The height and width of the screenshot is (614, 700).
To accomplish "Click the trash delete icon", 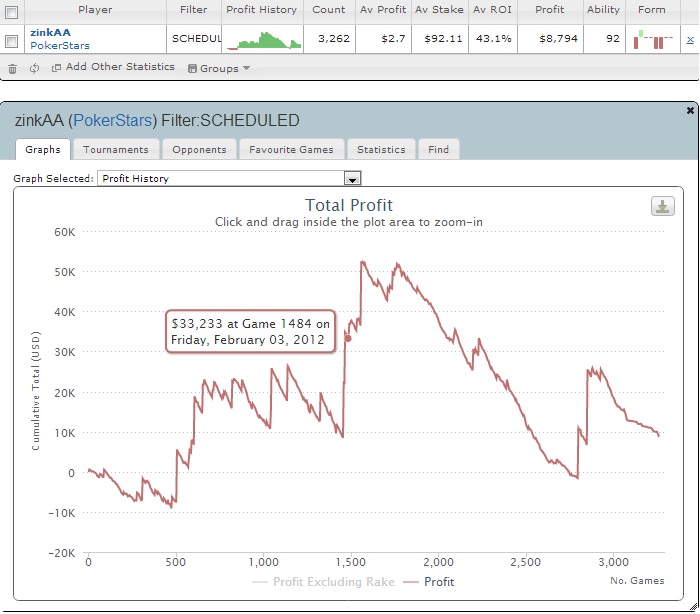I will click(x=12, y=69).
